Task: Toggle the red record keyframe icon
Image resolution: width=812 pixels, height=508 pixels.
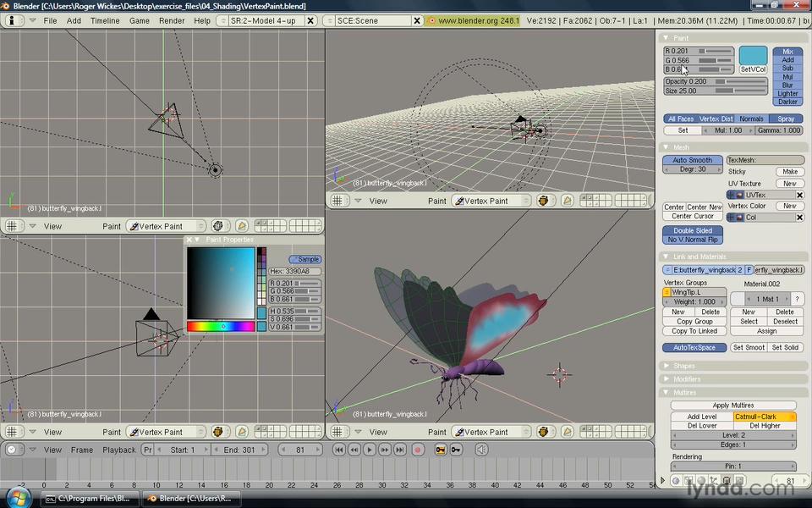Action: [418, 450]
